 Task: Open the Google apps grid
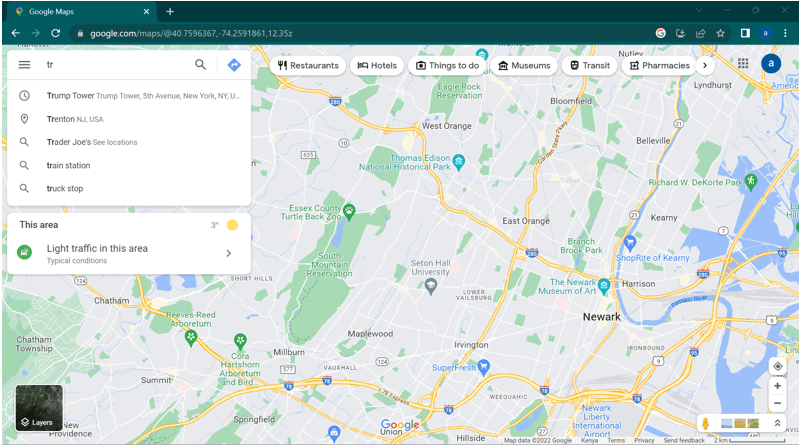coord(743,64)
